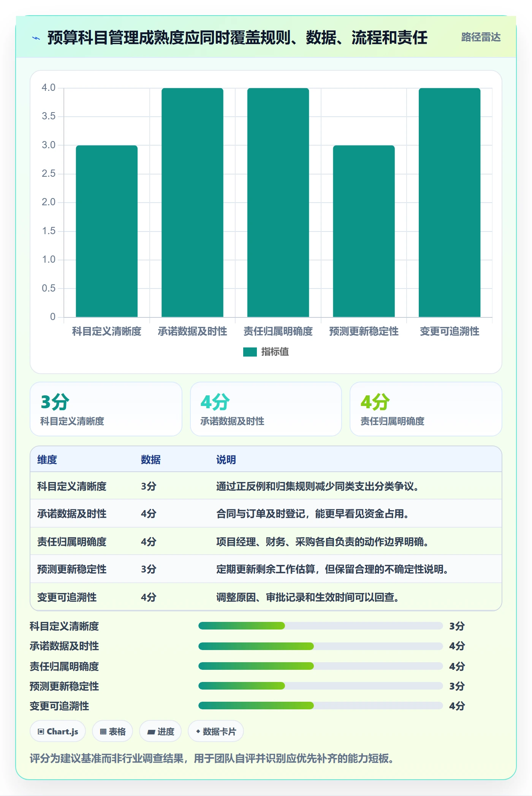
Task: Click the 变更可追溯性 progress bar
Action: click(321, 706)
